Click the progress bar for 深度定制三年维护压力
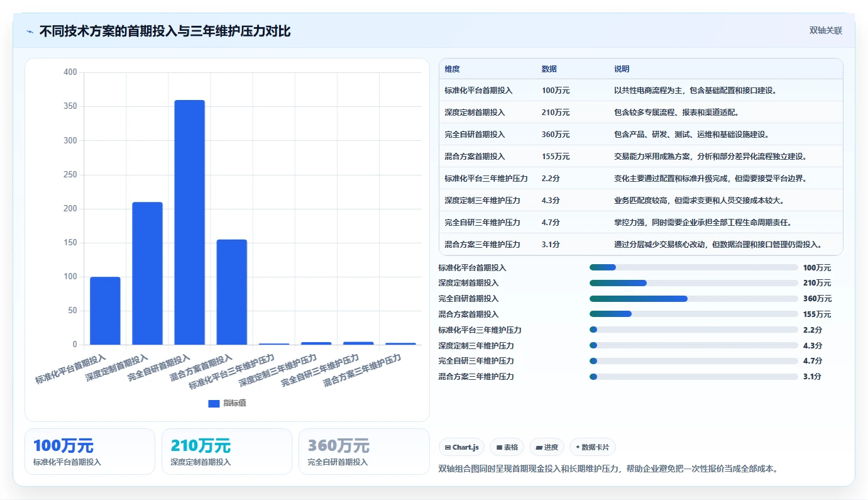 click(x=694, y=345)
